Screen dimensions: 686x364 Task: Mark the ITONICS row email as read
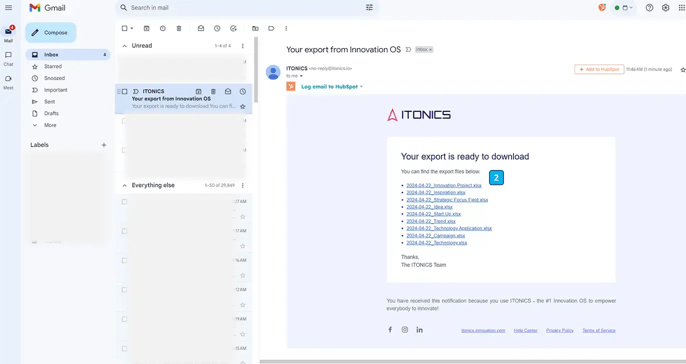point(228,91)
